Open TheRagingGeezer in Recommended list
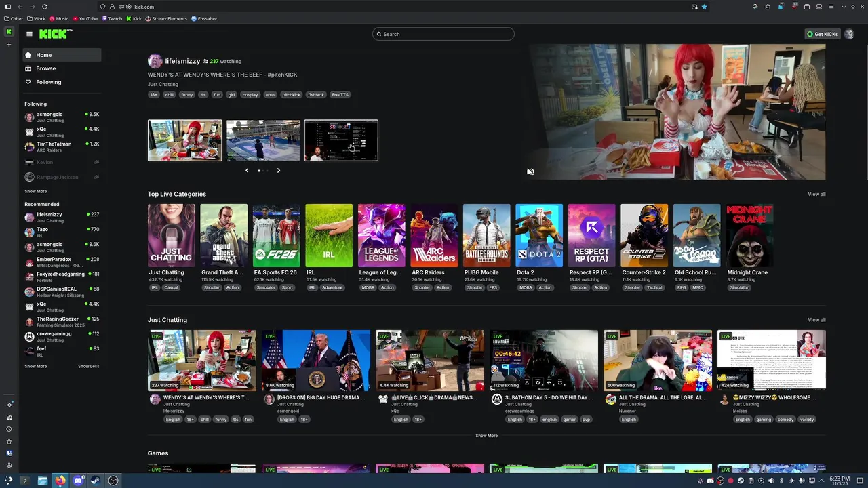 [x=62, y=321]
